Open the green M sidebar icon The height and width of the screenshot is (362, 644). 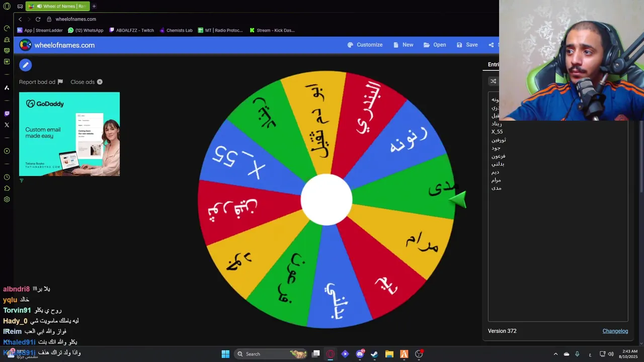(x=7, y=61)
